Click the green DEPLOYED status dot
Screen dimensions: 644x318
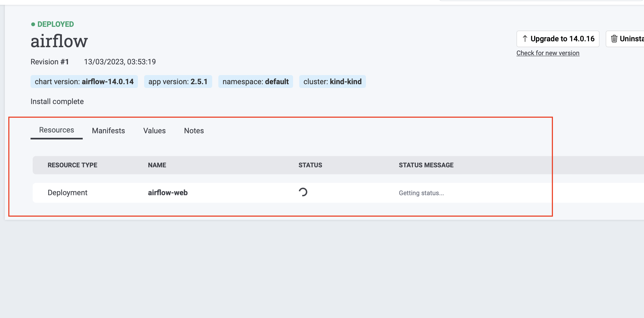pos(33,24)
